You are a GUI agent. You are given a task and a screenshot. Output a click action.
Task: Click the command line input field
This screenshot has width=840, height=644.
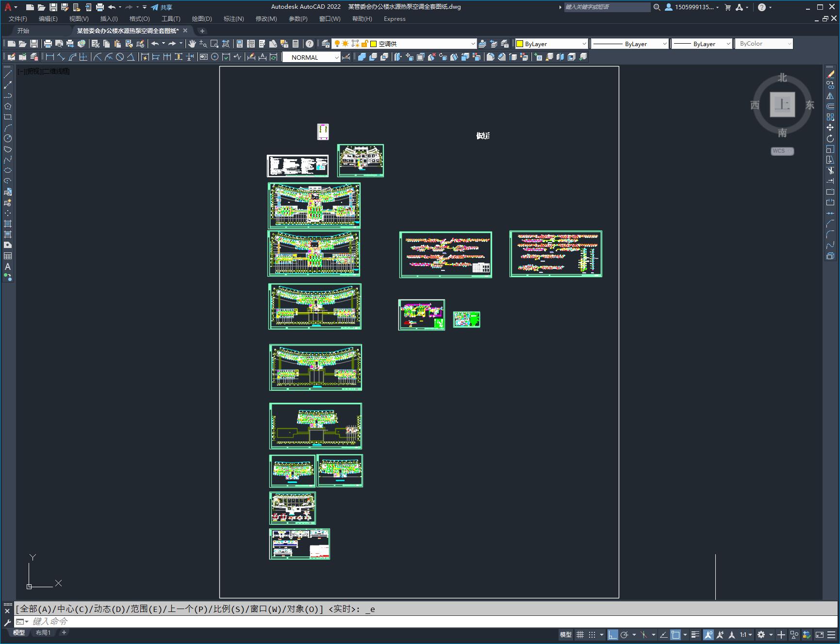[x=427, y=622]
